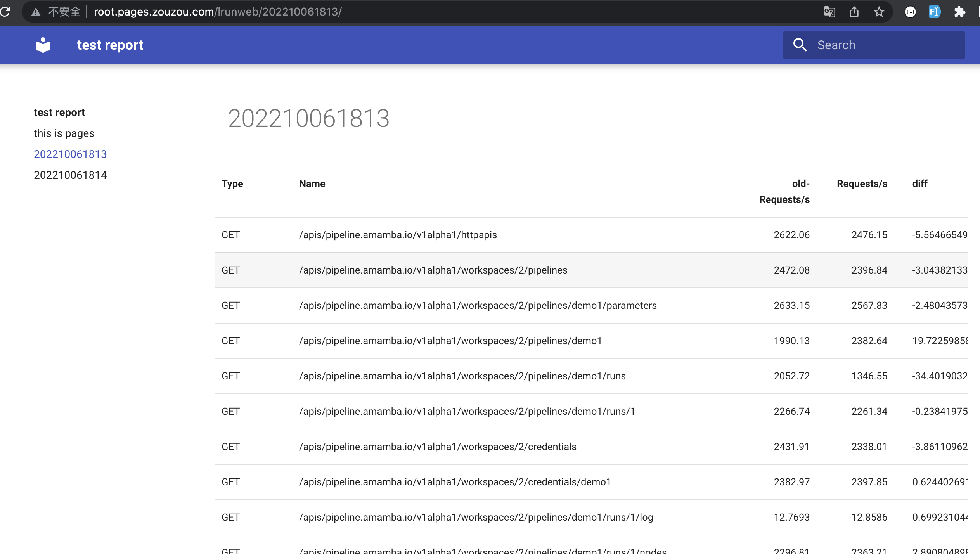Click the old value 1990.13
Image resolution: width=980 pixels, height=554 pixels.
tap(791, 341)
